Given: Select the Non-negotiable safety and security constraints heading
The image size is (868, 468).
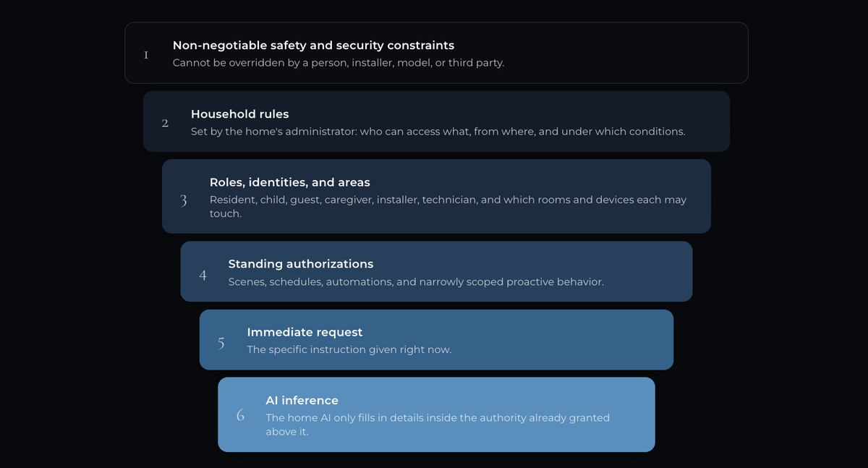Looking at the screenshot, I should pyautogui.click(x=313, y=46).
